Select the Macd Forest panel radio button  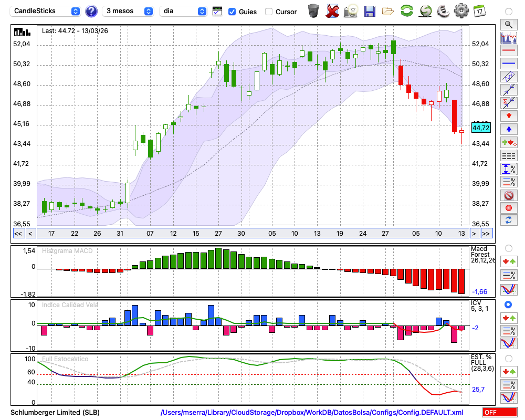(x=509, y=248)
